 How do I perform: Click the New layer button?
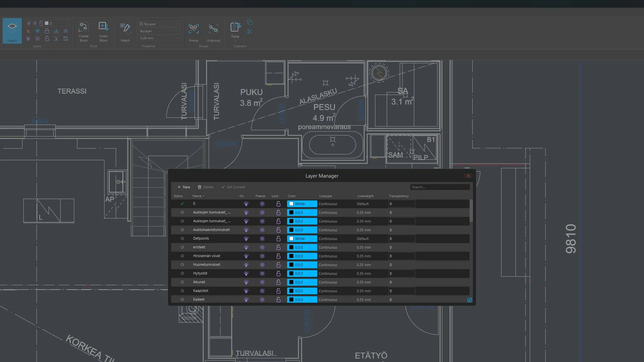pyautogui.click(x=184, y=187)
